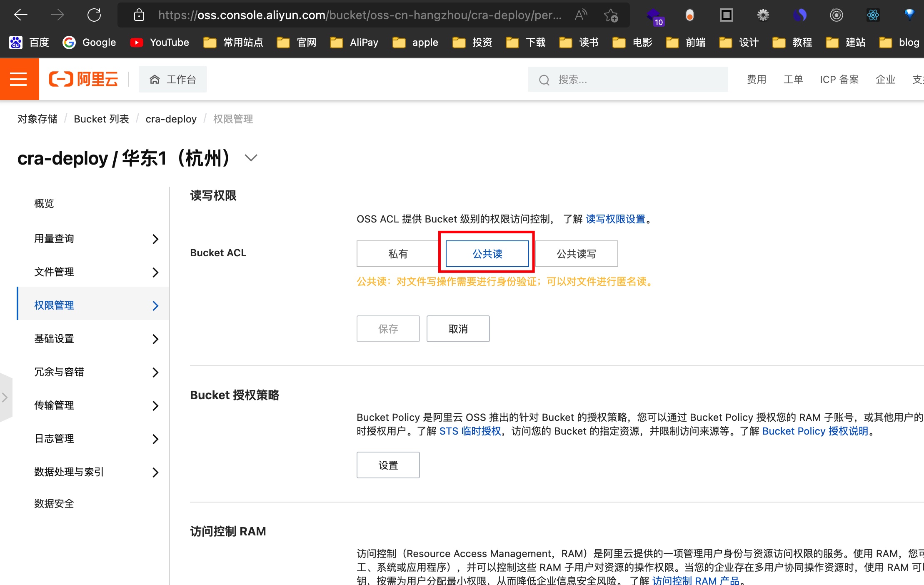Screen dimensions: 924x585
Task: Click the blue gem extension icon
Action: coord(909,15)
